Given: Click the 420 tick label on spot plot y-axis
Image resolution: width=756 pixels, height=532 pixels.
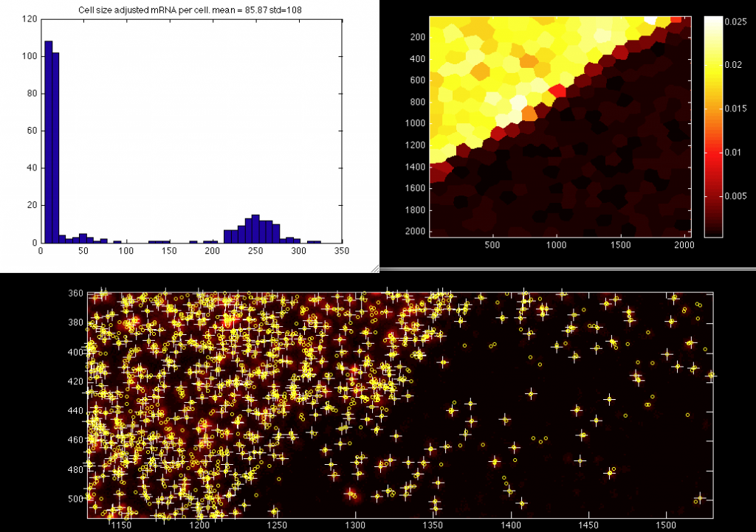Looking at the screenshot, I should point(75,381).
